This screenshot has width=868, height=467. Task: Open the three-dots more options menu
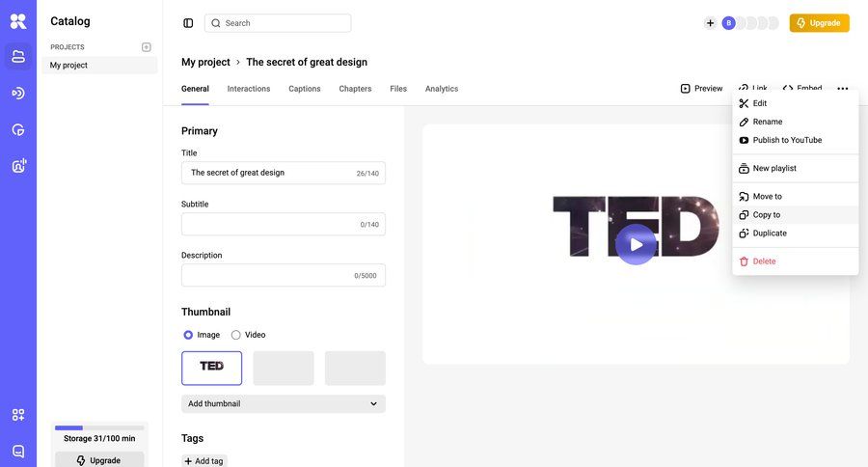pyautogui.click(x=843, y=89)
